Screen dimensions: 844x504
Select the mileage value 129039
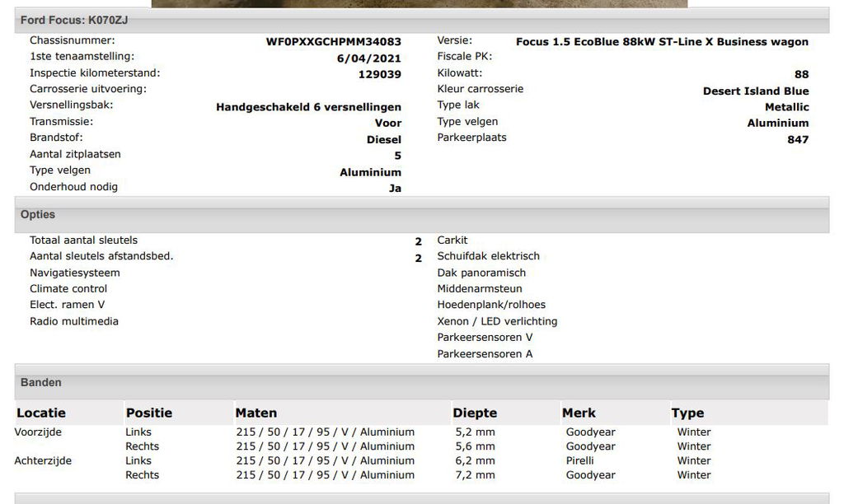[x=379, y=74]
